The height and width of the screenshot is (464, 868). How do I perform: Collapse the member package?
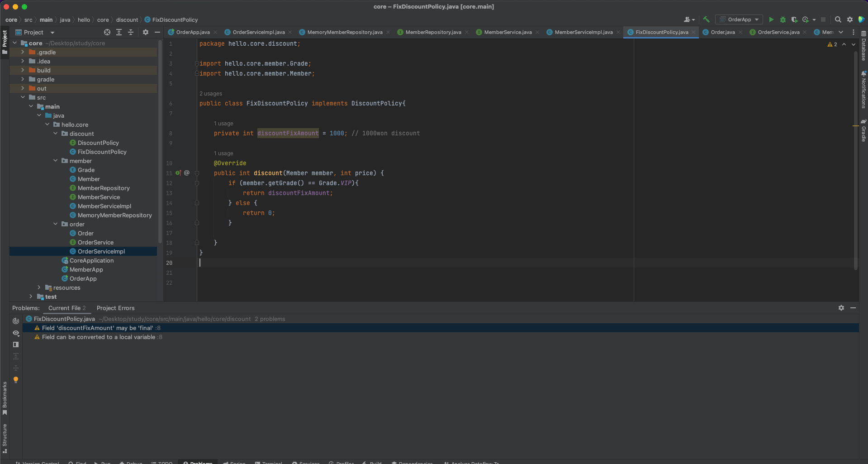pos(55,161)
